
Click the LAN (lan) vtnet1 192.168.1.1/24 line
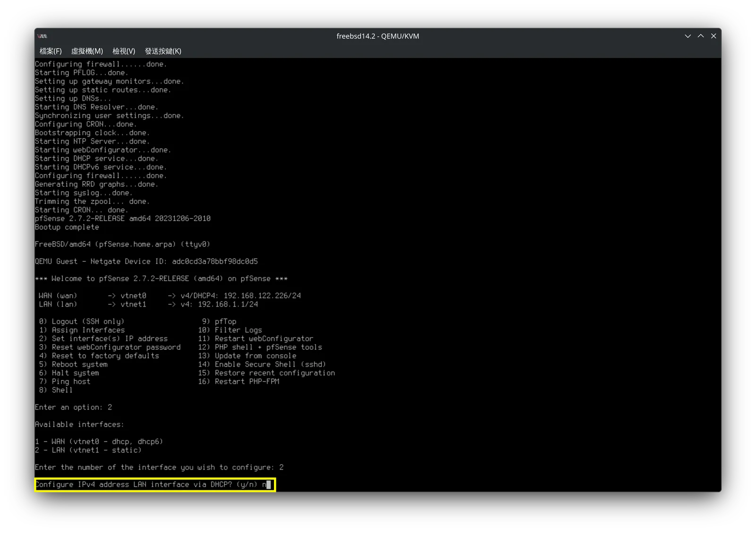tap(148, 304)
